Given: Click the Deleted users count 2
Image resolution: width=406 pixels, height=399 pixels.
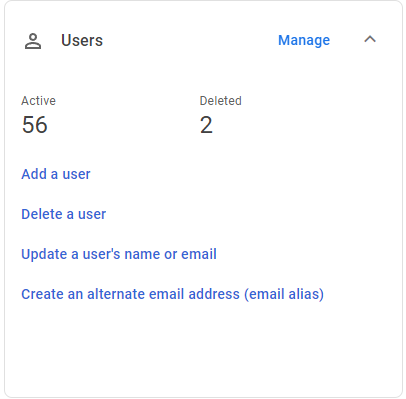Looking at the screenshot, I should (206, 125).
